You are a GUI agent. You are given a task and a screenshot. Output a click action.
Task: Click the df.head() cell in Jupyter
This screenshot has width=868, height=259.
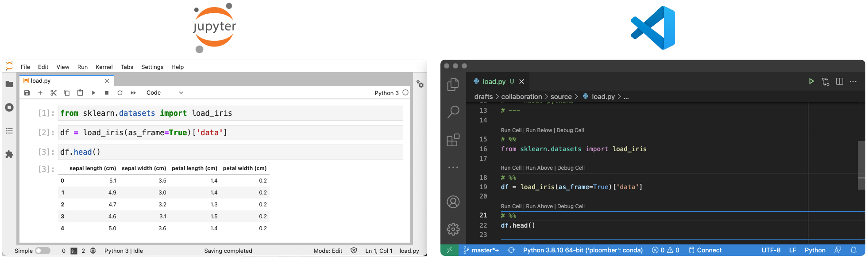tap(231, 152)
